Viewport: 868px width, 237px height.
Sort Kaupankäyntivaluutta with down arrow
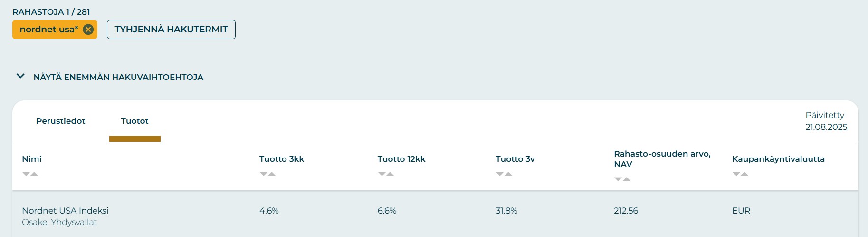pos(736,174)
